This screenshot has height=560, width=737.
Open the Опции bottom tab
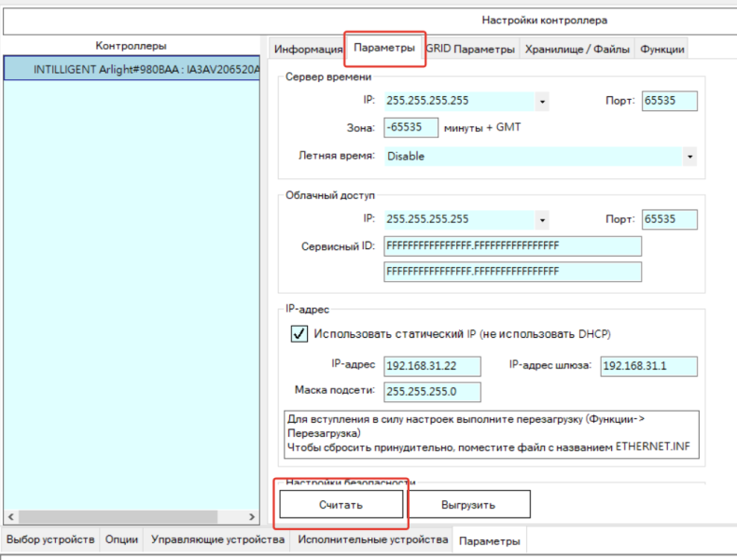coord(121,539)
